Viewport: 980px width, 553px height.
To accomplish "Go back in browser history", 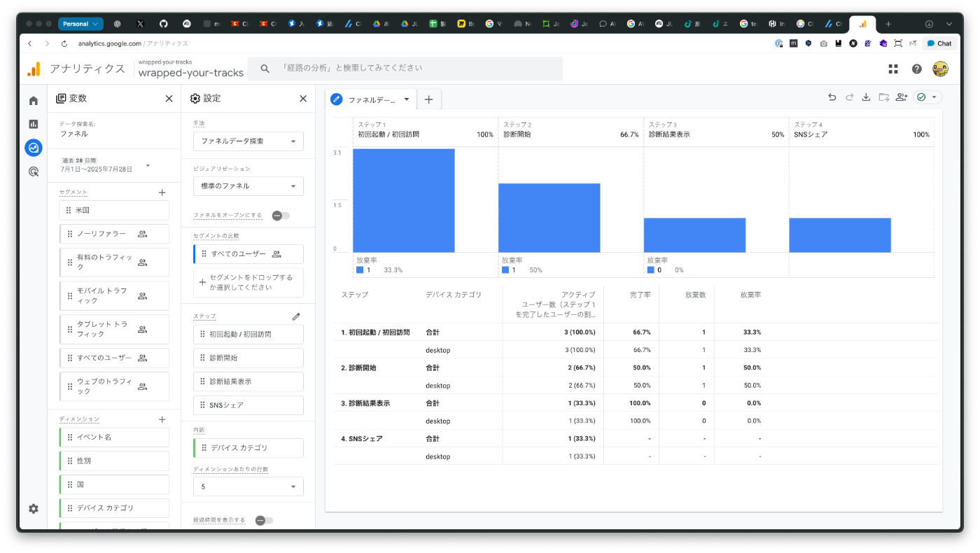I will (x=29, y=43).
